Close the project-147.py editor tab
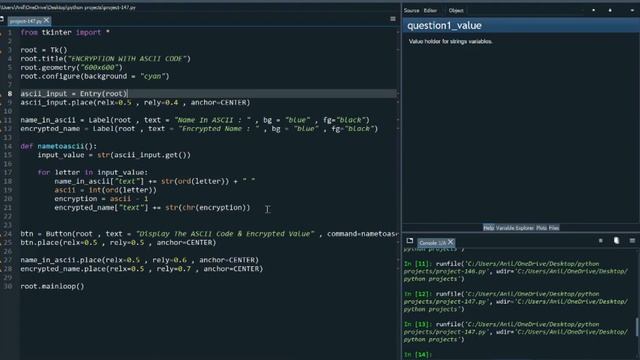The image size is (640, 360). [46, 20]
